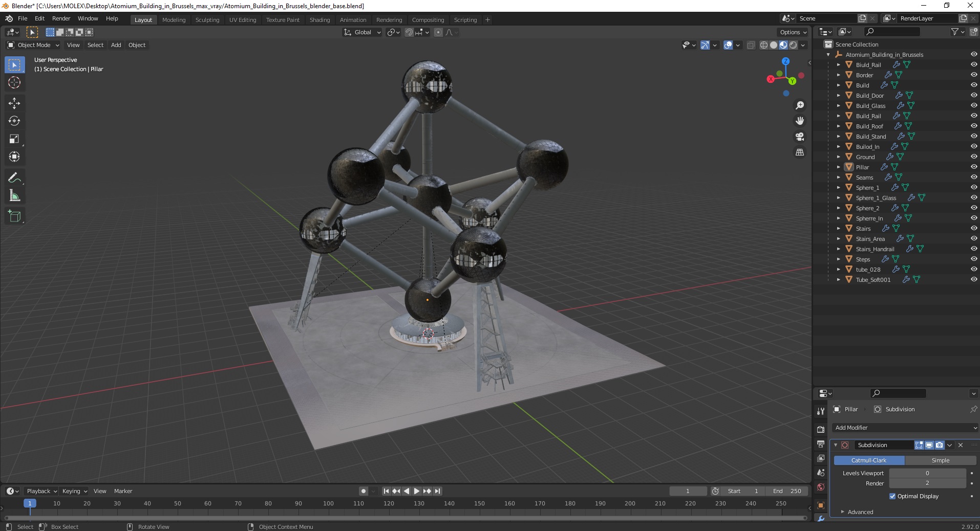Select the Add Cube tool
Viewport: 980px width, 531px height.
(x=14, y=216)
